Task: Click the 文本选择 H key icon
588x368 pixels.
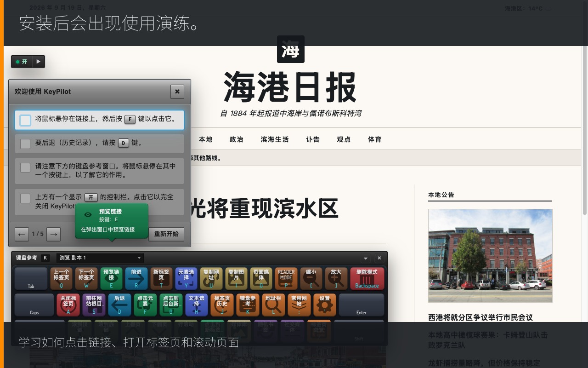Action: point(197,305)
